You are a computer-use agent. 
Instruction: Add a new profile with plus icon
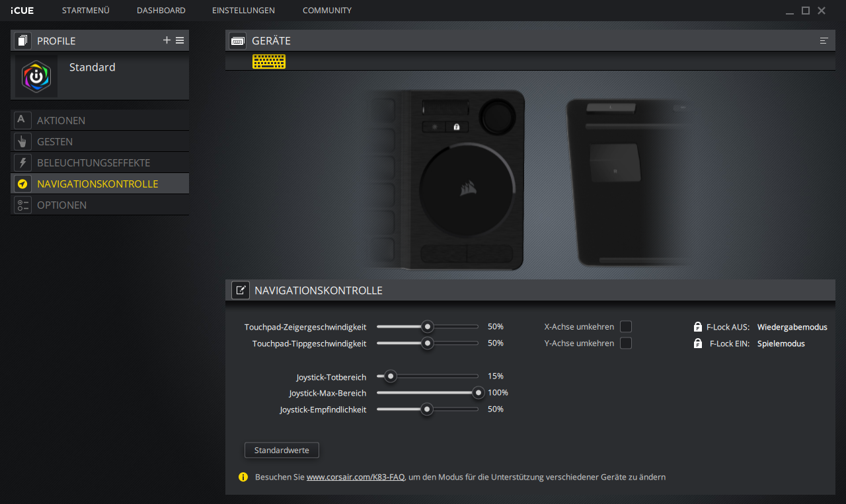pos(167,40)
